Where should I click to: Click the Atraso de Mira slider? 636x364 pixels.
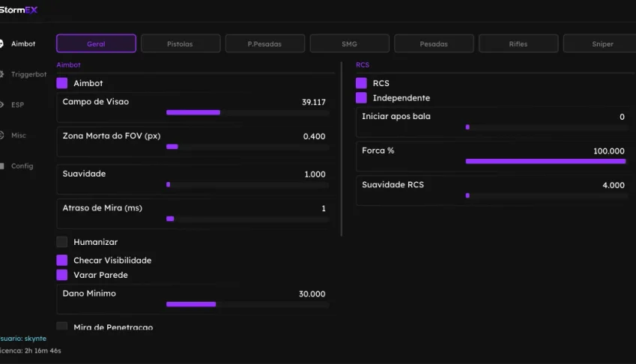coord(247,219)
